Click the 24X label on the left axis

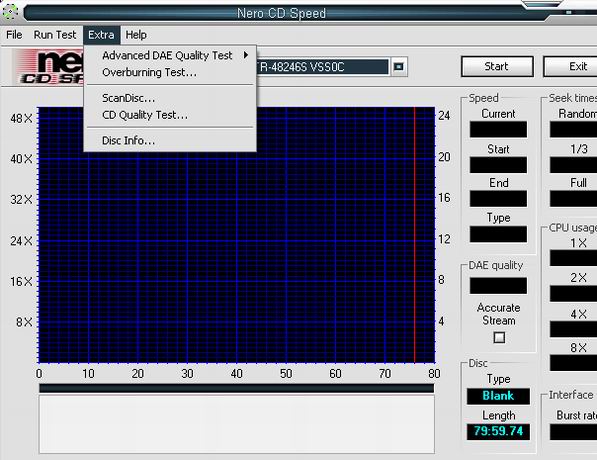[x=22, y=241]
